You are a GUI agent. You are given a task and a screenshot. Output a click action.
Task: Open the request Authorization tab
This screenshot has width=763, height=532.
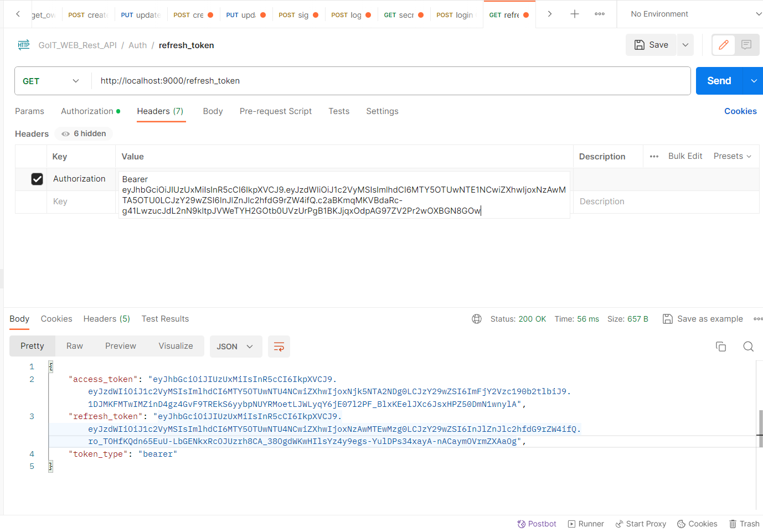91,111
